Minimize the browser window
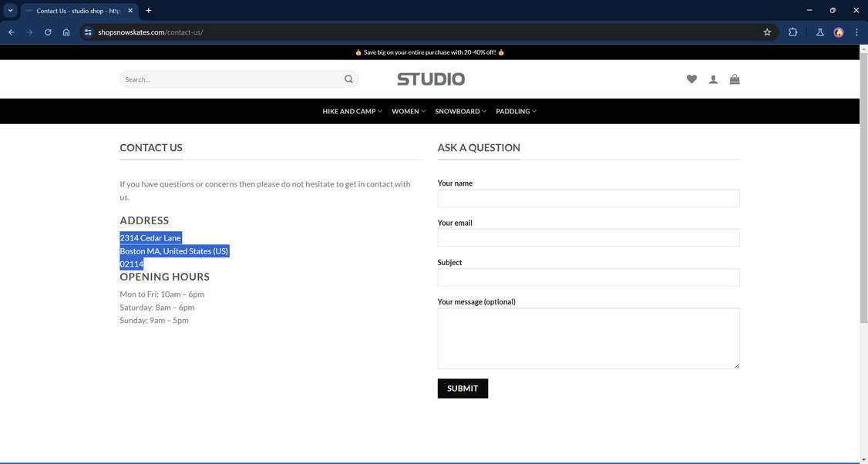The image size is (868, 464). [809, 10]
